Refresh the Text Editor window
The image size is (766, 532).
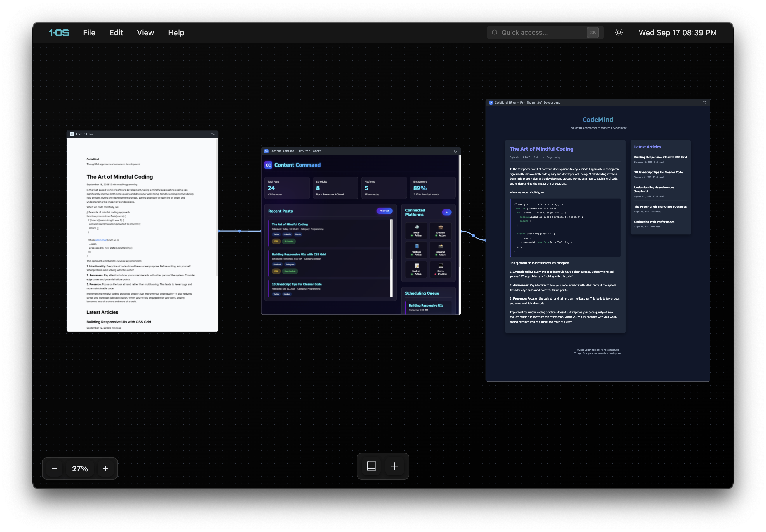[213, 134]
